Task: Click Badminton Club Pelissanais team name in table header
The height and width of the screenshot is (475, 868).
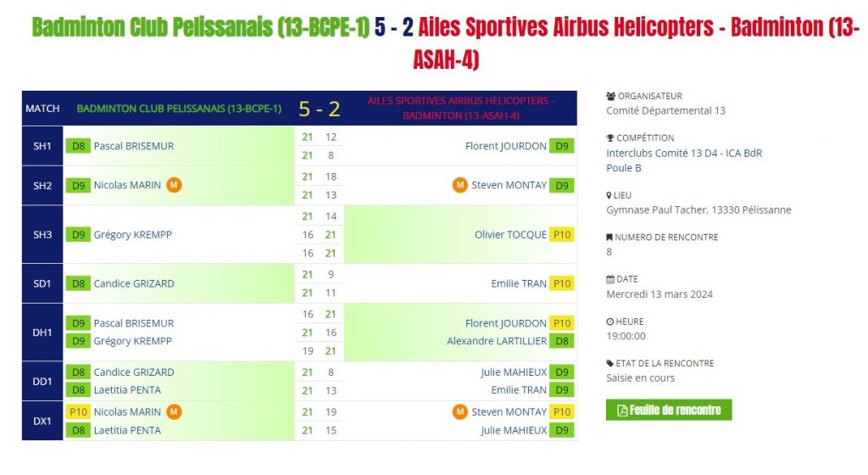Action: click(179, 109)
